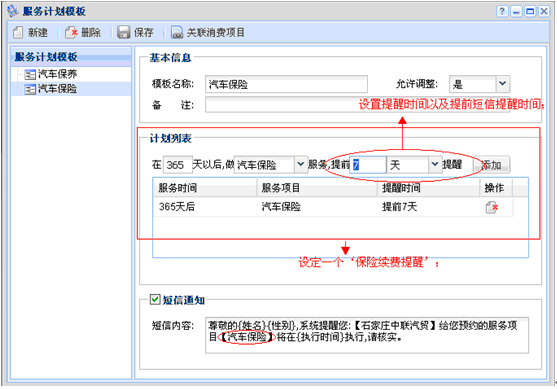The image size is (557, 389).
Task: Open the 汽车保险 service item dropdown
Action: (301, 164)
